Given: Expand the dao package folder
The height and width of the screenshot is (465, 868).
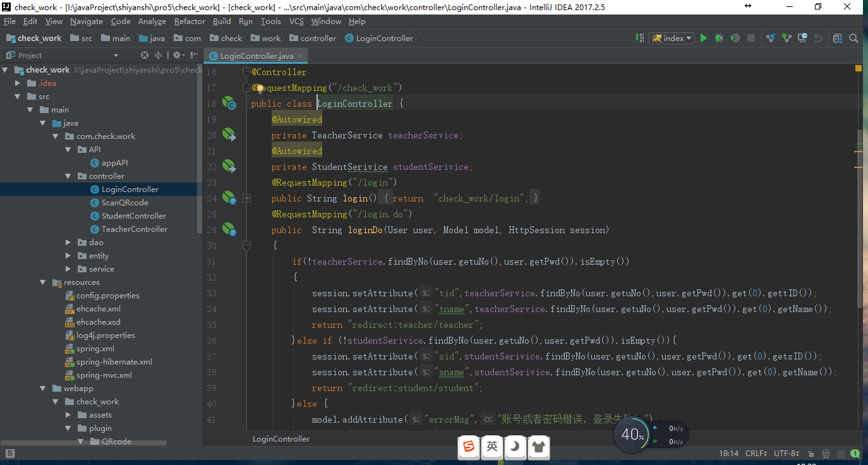Looking at the screenshot, I should coord(68,243).
